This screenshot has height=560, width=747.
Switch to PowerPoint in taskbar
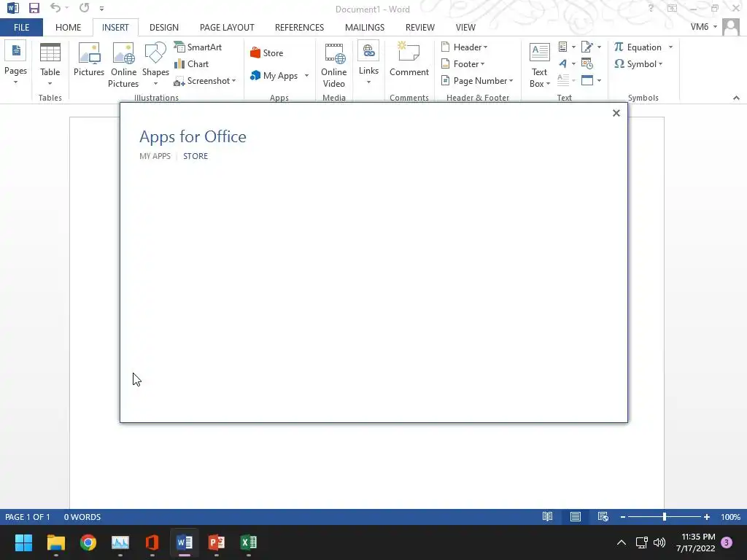[x=216, y=542]
